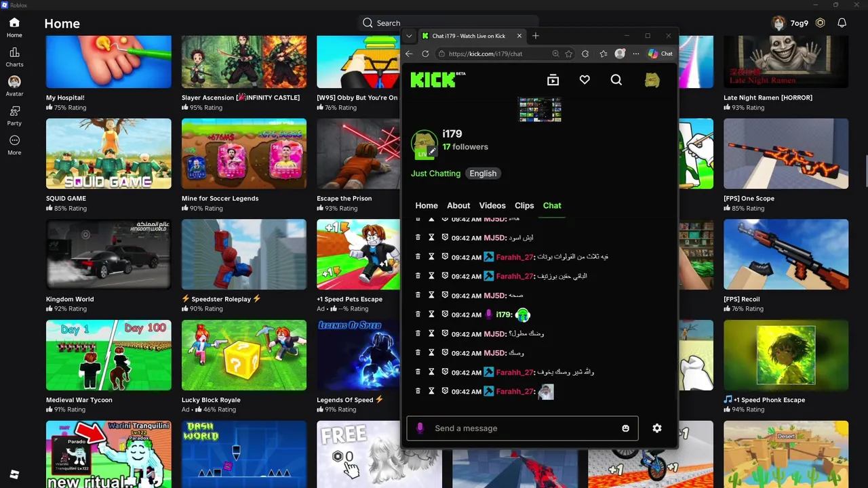Open the live stream preview thumbnail
The image size is (868, 488).
[x=540, y=109]
